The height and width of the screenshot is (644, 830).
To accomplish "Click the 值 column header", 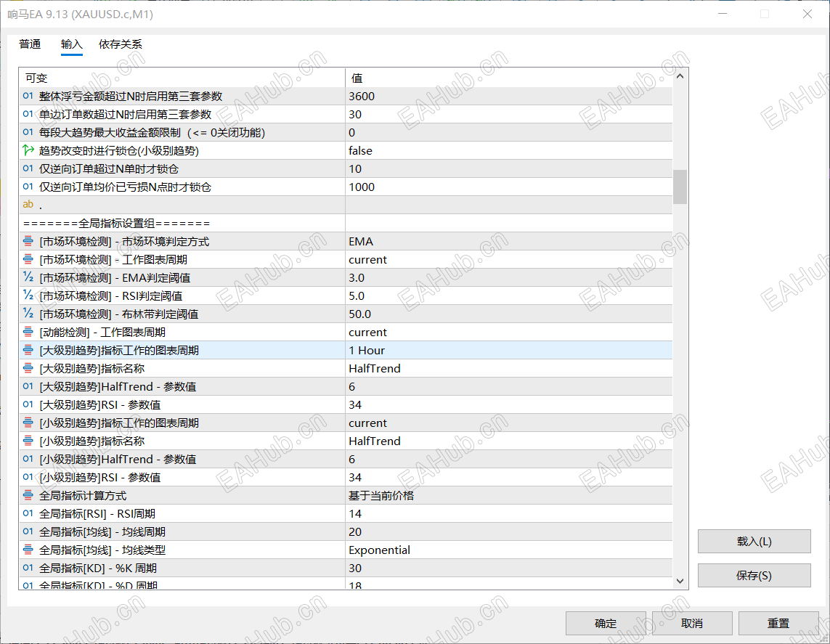I will pos(509,78).
